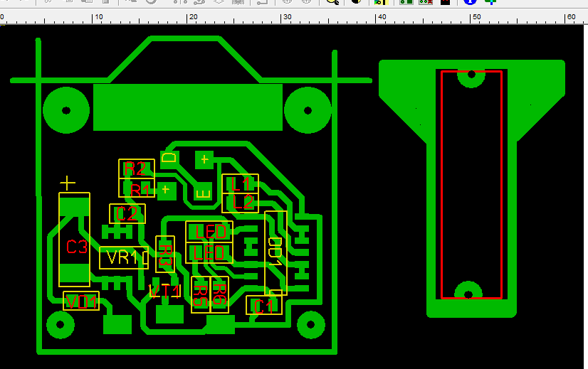Select the R6 resistor footprint
The height and width of the screenshot is (369, 588).
[x=219, y=294]
